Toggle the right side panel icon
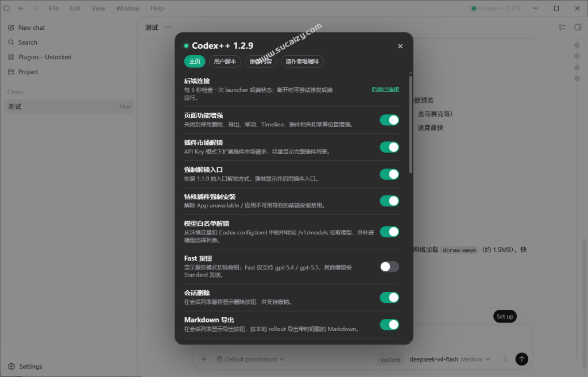 tap(578, 27)
